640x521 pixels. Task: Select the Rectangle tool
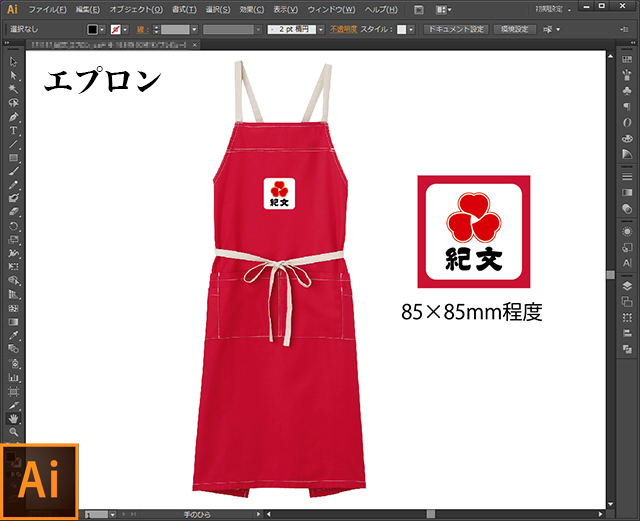(13, 158)
